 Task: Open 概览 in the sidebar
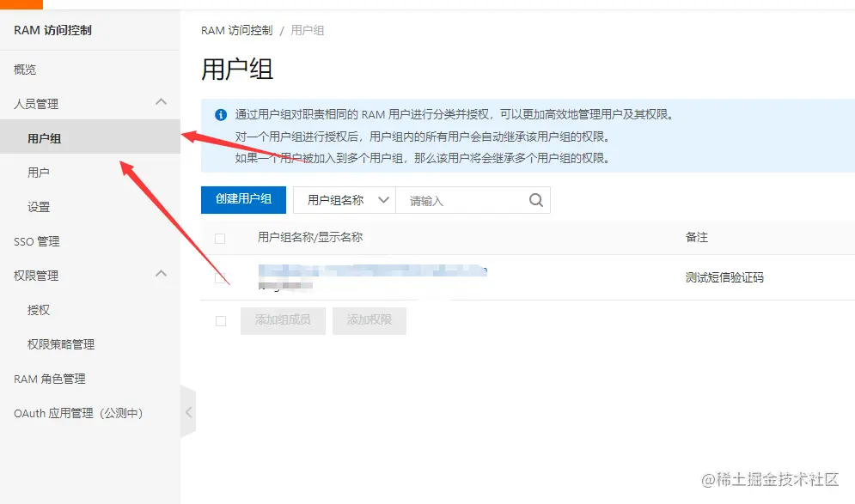[25, 70]
